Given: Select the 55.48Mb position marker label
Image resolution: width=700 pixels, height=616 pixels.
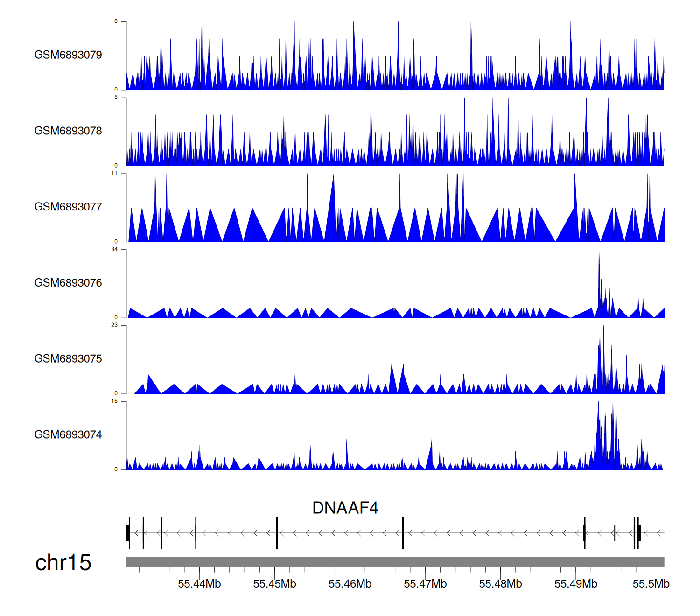Looking at the screenshot, I should [x=500, y=584].
